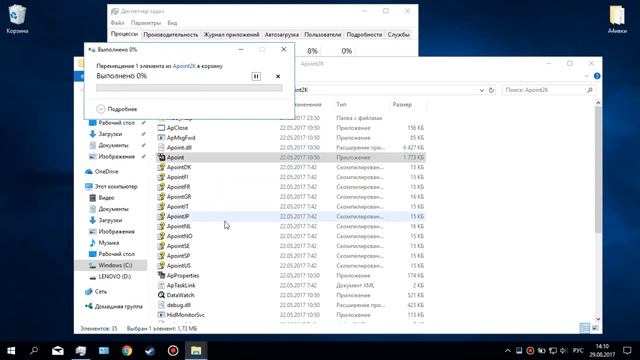Open Recycle Bin desktop icon
This screenshot has height=360, width=640.
point(17,19)
